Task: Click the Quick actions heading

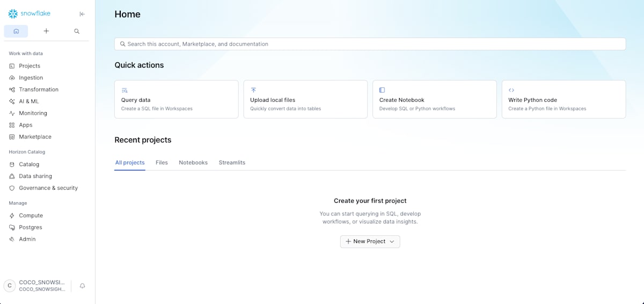Action: 139,65
